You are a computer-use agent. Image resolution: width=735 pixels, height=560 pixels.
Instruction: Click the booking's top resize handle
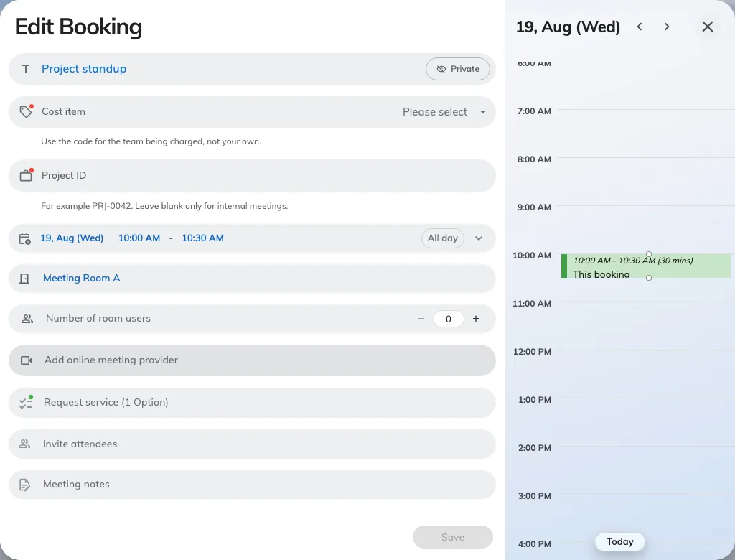[x=649, y=253]
